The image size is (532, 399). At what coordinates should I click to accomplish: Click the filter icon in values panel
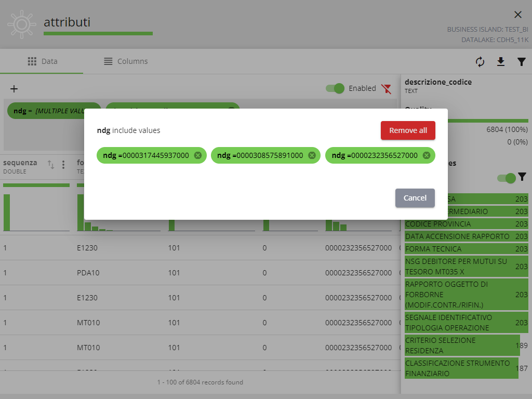pos(522,177)
